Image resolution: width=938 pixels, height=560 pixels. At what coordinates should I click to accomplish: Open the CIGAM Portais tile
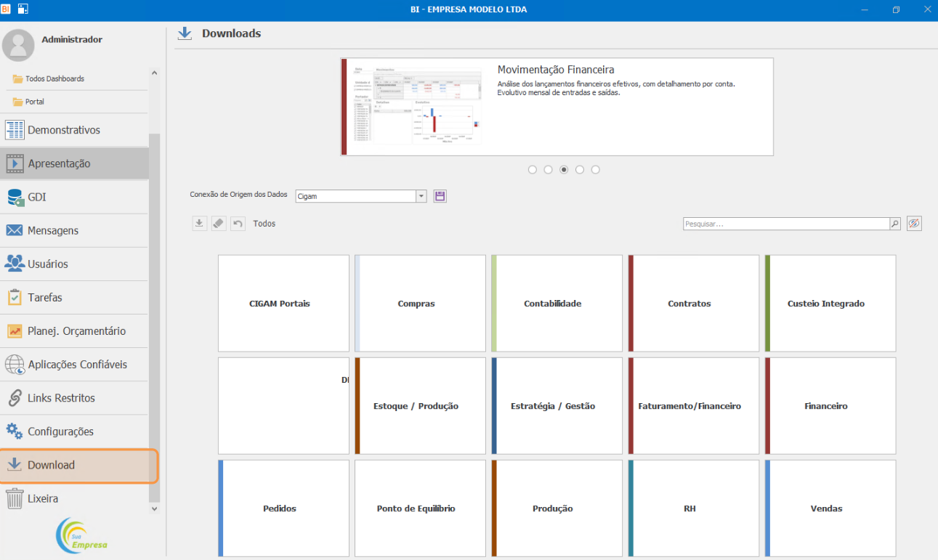click(283, 304)
